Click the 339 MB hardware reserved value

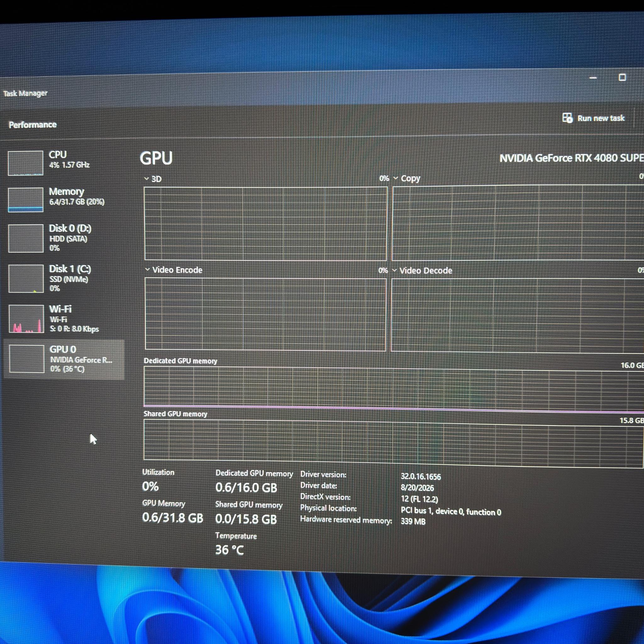point(413,521)
